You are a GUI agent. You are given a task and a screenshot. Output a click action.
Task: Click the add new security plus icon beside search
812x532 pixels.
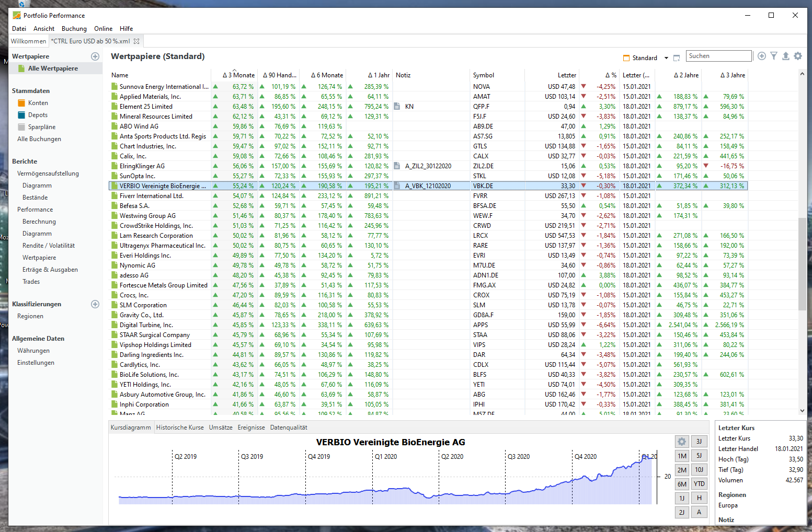click(762, 56)
